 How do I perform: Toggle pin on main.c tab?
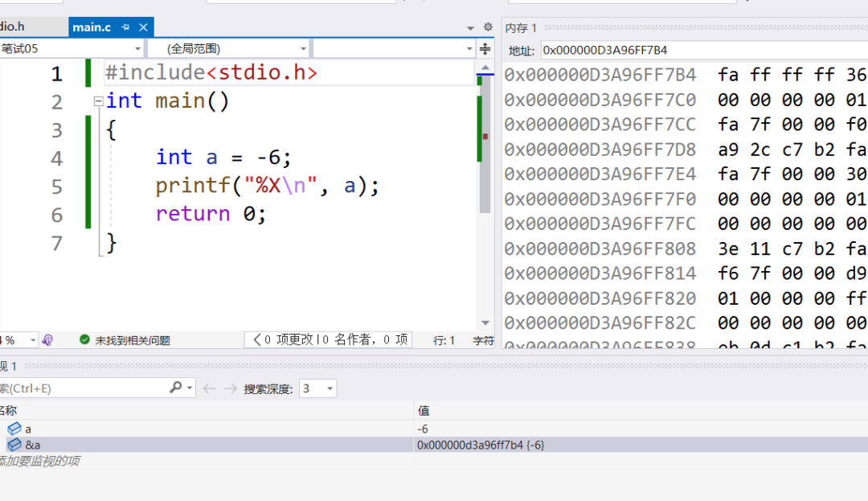pyautogui.click(x=125, y=27)
